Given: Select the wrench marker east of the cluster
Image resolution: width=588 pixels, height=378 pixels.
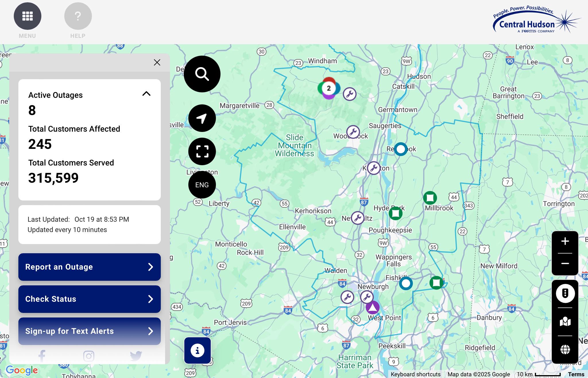Looking at the screenshot, I should [349, 94].
